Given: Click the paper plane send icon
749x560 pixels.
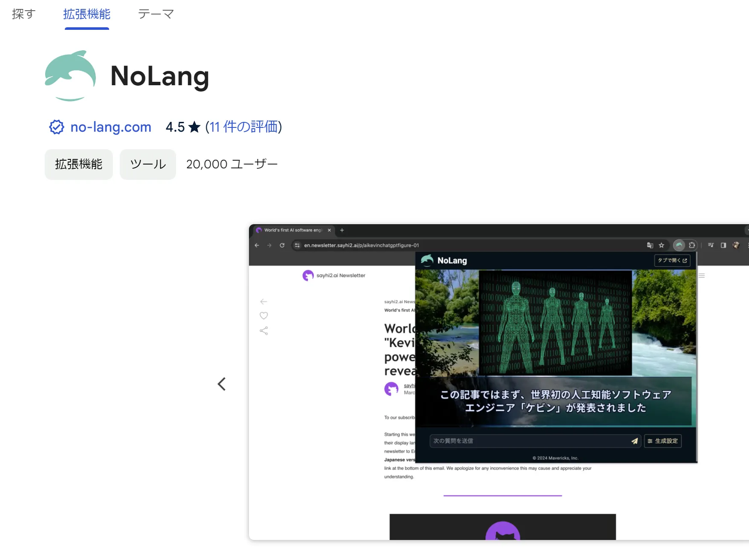Looking at the screenshot, I should pos(635,441).
